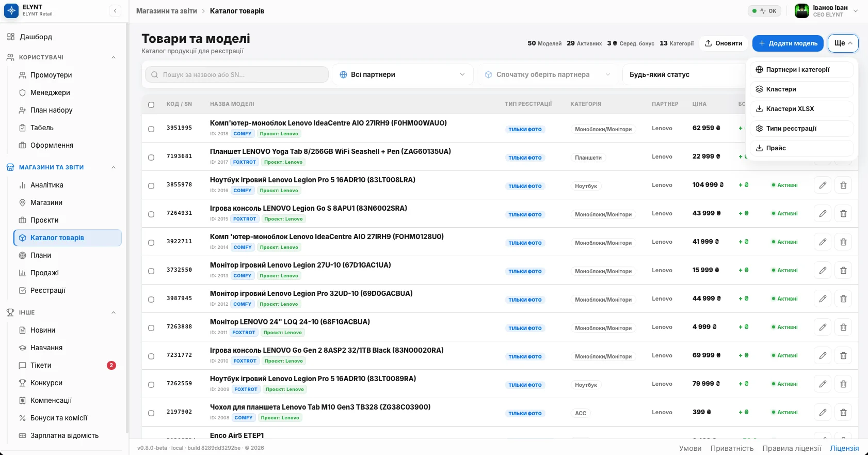
Task: Select the checkbox for row 7193681
Action: pyautogui.click(x=151, y=158)
